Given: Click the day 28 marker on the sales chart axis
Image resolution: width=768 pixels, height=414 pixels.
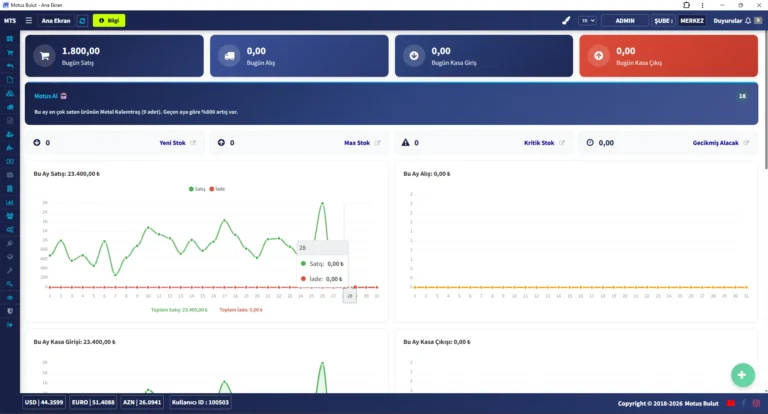Looking at the screenshot, I should [350, 296].
